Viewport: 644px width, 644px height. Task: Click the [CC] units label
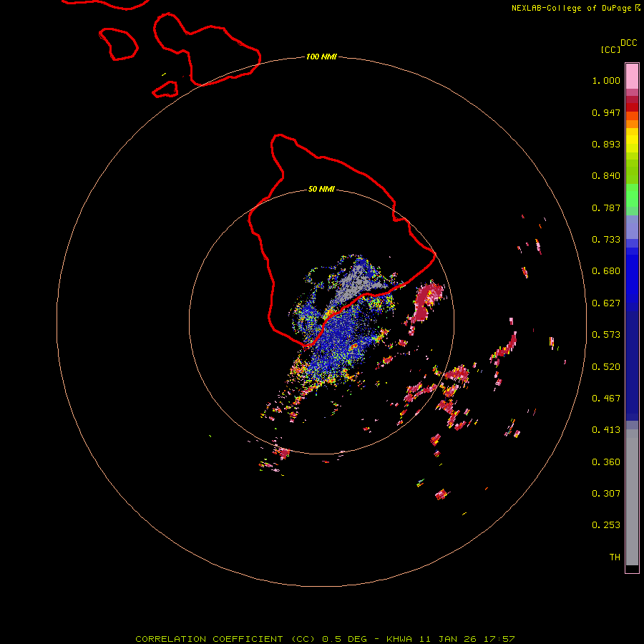pyautogui.click(x=610, y=49)
